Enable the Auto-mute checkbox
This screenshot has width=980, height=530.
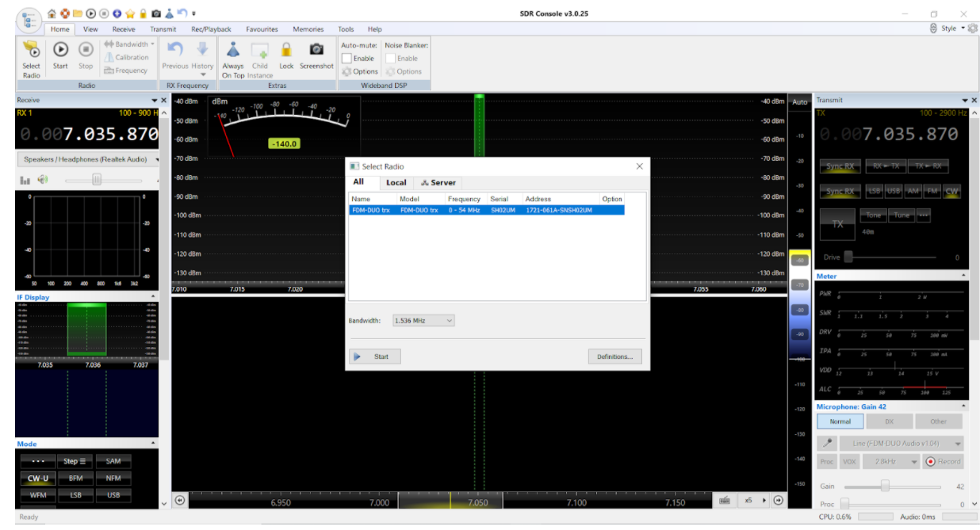click(346, 59)
